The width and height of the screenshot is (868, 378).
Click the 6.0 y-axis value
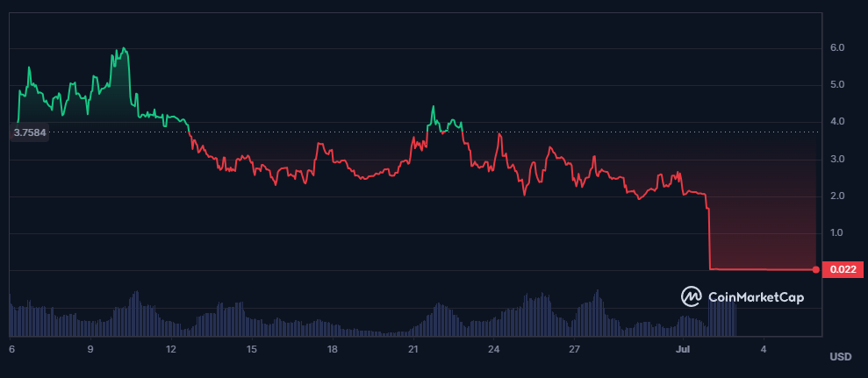click(837, 48)
